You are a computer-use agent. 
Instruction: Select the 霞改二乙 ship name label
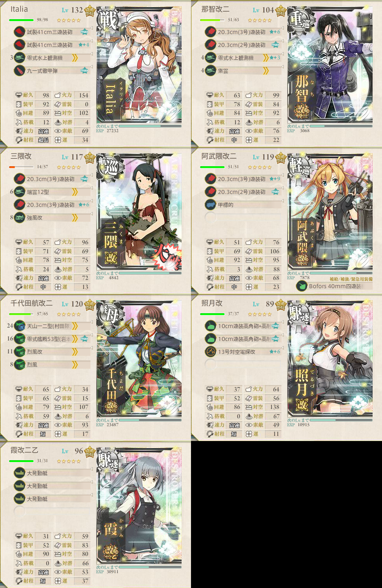[24, 450]
